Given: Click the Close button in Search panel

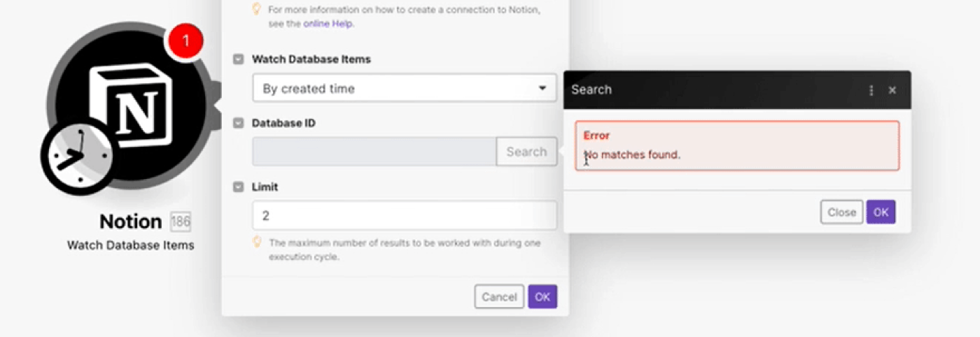Looking at the screenshot, I should (x=841, y=212).
